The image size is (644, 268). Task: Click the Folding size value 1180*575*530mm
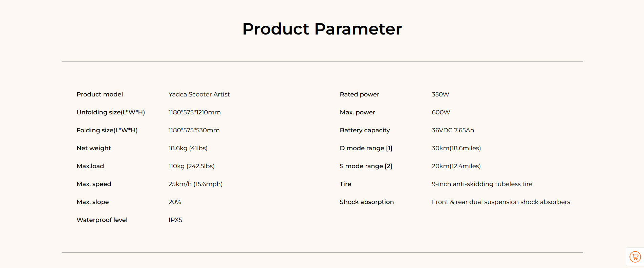coord(194,130)
